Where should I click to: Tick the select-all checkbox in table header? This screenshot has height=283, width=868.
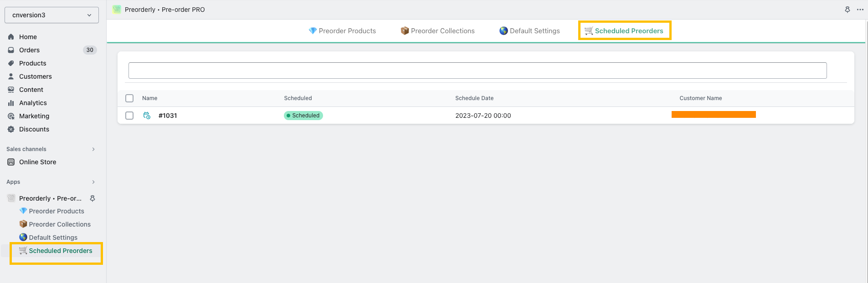[x=129, y=98]
